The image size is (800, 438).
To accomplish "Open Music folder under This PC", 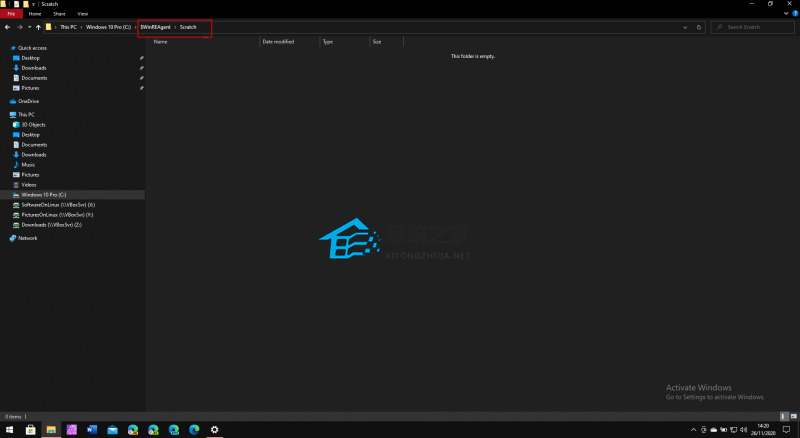I will [x=28, y=165].
